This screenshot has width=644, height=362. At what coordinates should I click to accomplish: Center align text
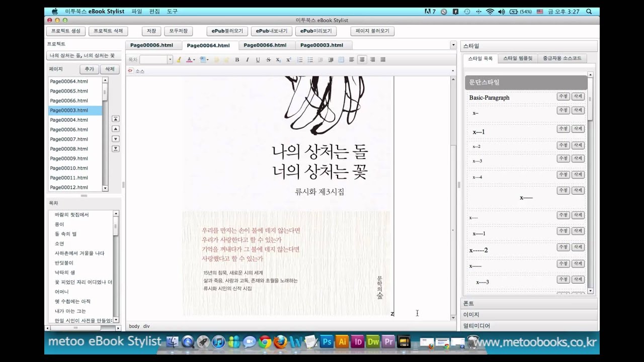362,60
